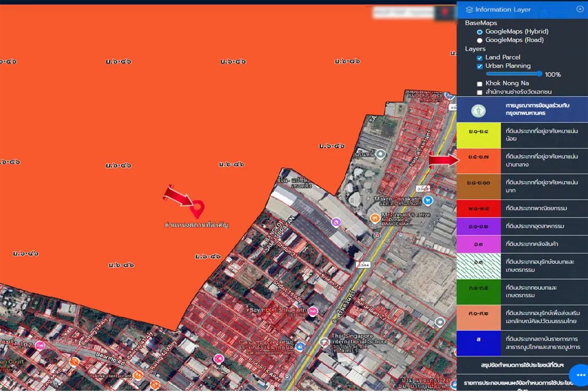
Task: Select GoogleMaps (Road) basemap
Action: point(480,40)
